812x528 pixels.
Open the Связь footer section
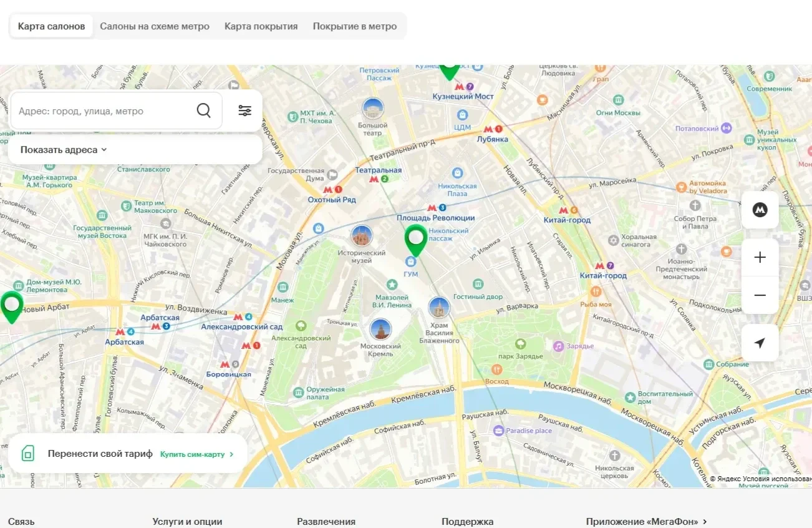point(21,522)
